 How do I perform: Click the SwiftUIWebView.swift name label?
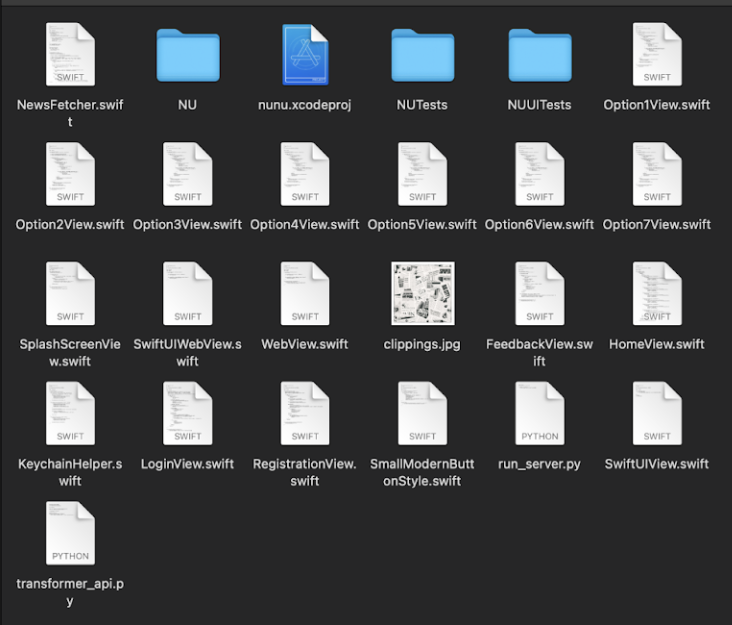coord(188,352)
